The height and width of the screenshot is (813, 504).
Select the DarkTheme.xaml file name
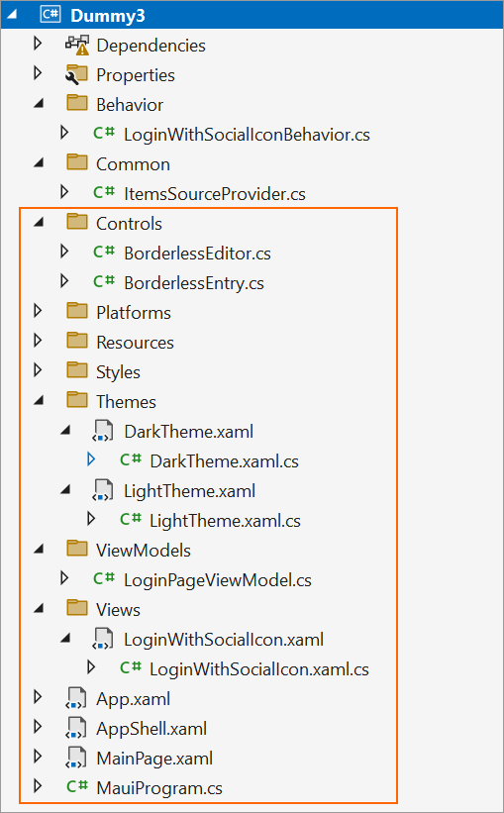coord(189,432)
